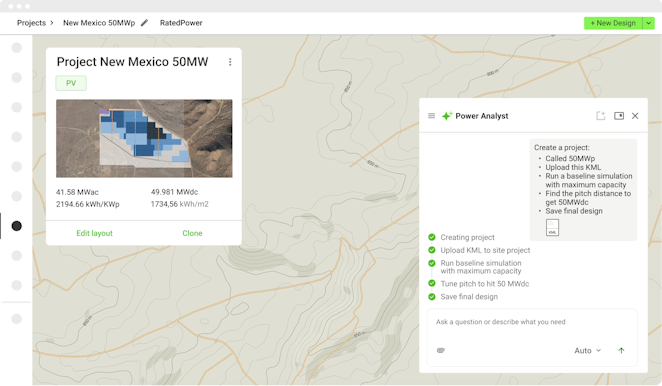This screenshot has height=386, width=662.
Task: Click the Creating project checkmark
Action: click(x=432, y=237)
